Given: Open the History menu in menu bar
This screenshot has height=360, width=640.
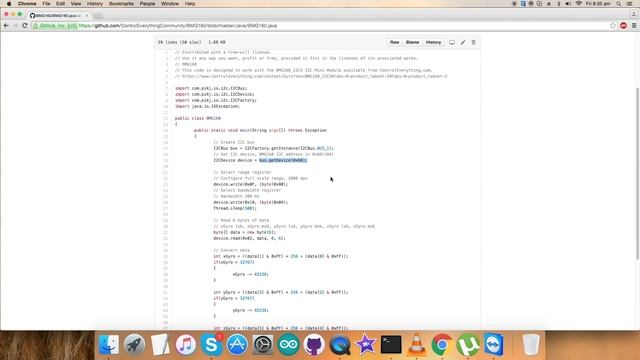Looking at the screenshot, I should 95,4.
